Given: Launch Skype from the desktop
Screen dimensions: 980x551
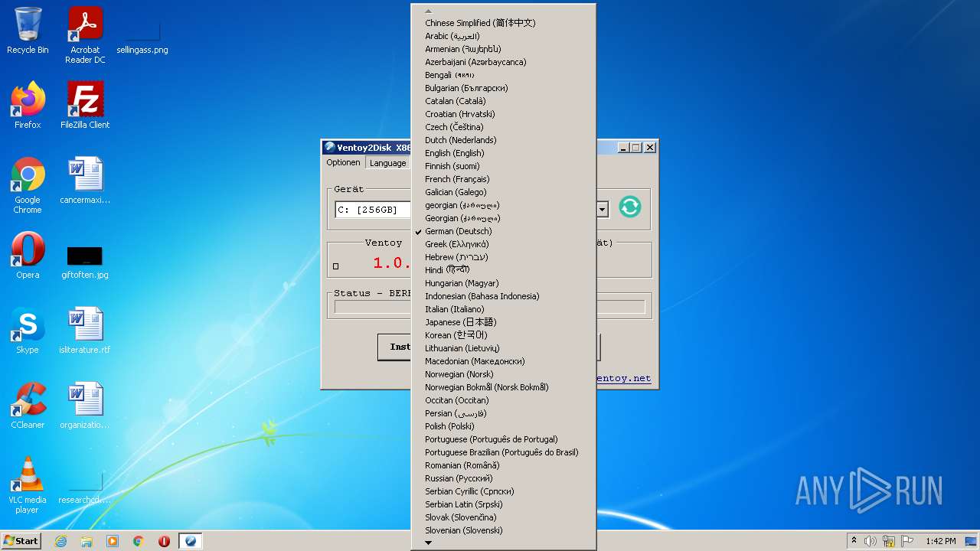Looking at the screenshot, I should coord(28,331).
